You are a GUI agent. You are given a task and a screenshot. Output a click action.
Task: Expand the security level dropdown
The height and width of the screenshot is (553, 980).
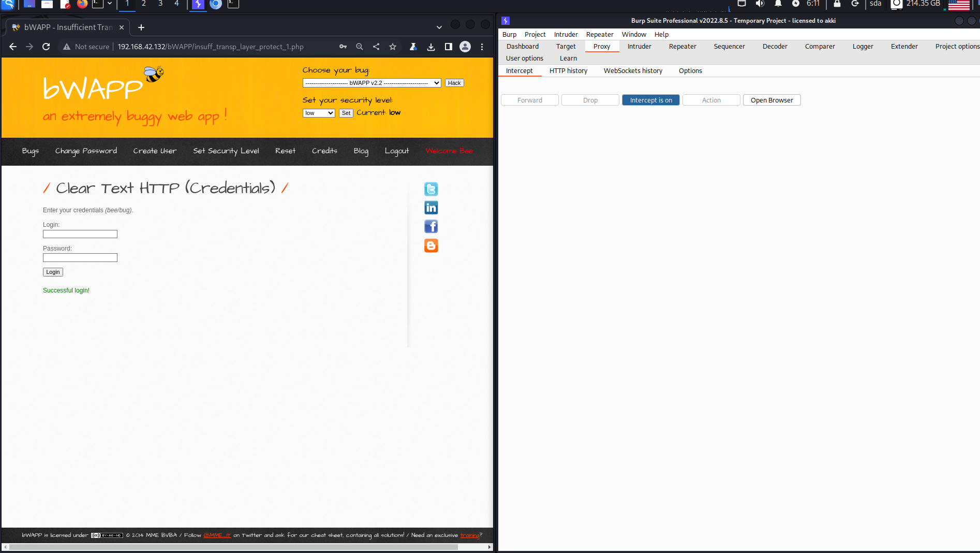318,113
